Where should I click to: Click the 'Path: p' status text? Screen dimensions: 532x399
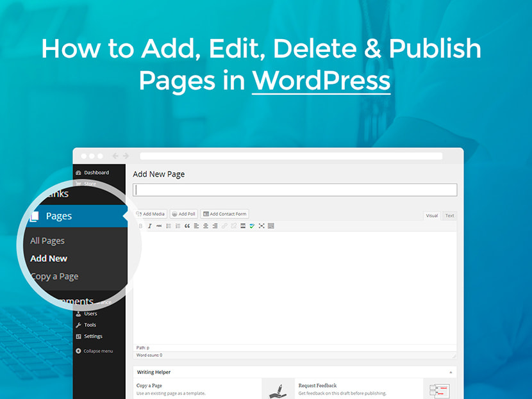pos(143,348)
